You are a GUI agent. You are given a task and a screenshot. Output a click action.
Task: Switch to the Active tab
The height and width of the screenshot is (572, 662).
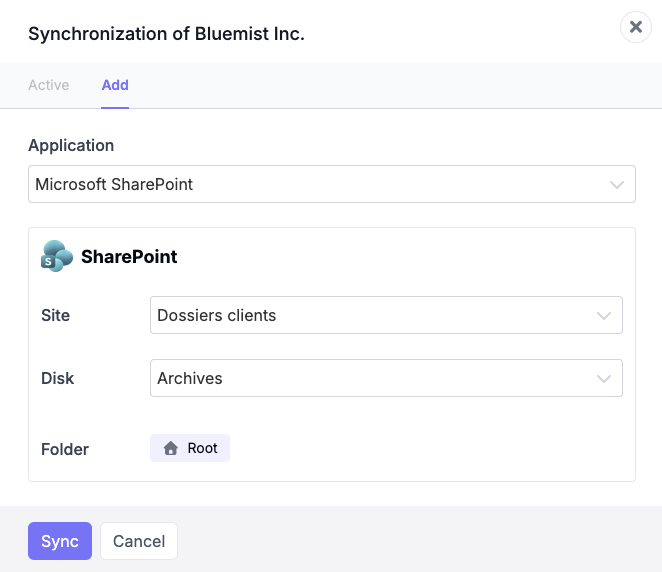pos(49,85)
